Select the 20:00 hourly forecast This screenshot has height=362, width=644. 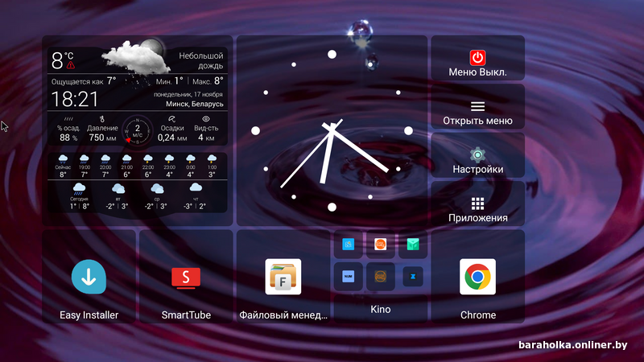tap(105, 167)
